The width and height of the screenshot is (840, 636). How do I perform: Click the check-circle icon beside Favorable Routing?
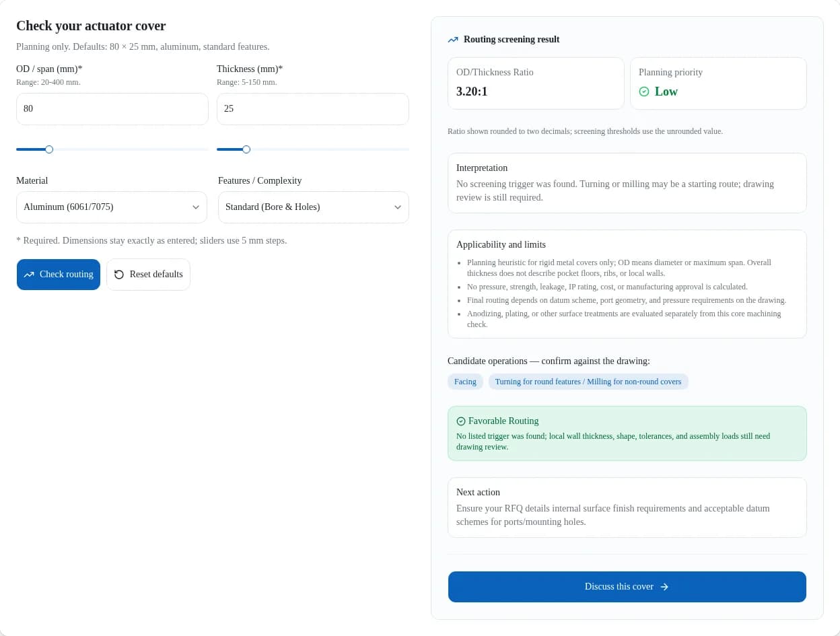[461, 421]
